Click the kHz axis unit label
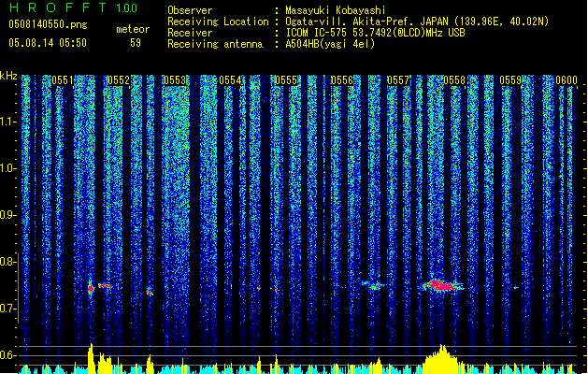This screenshot has width=588, height=374. tap(8, 76)
